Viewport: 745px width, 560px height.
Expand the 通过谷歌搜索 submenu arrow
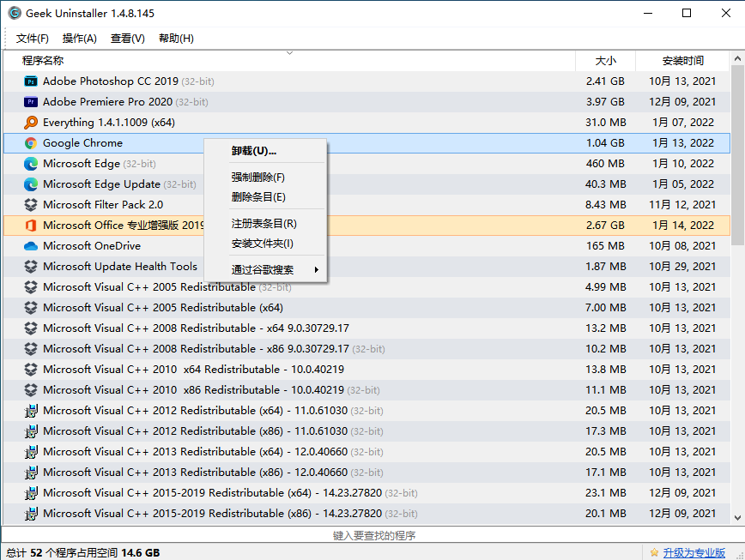click(317, 270)
